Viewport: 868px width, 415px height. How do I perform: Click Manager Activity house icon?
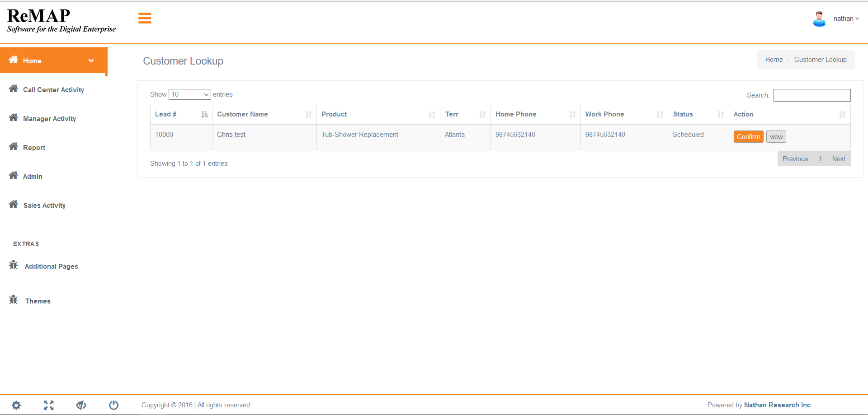click(x=14, y=117)
